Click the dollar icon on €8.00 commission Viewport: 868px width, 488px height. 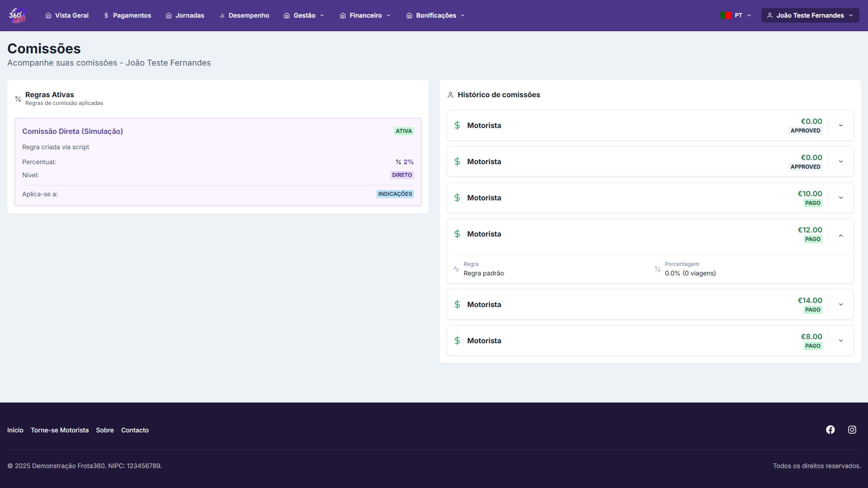click(x=457, y=341)
